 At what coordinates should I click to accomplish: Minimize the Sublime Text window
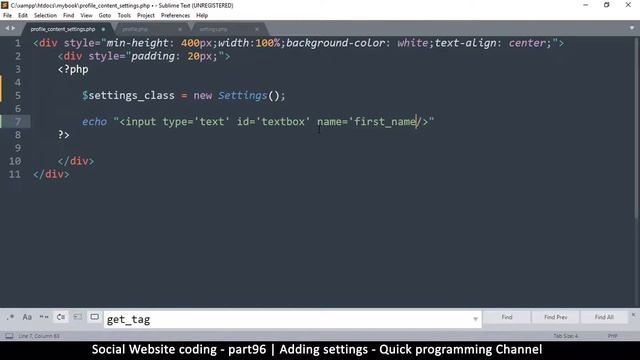[586, 5]
